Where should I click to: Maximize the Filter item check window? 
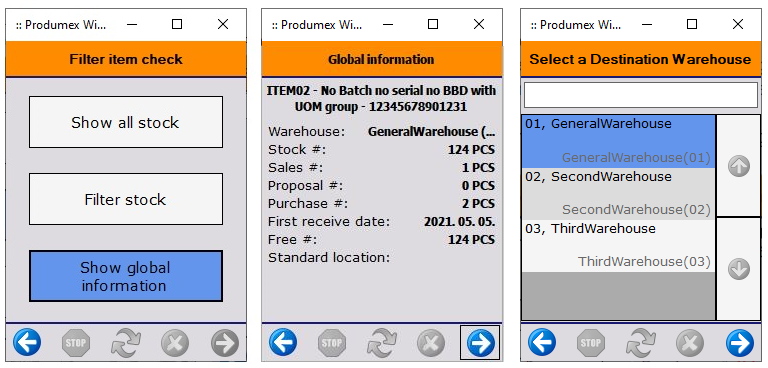coord(177,24)
